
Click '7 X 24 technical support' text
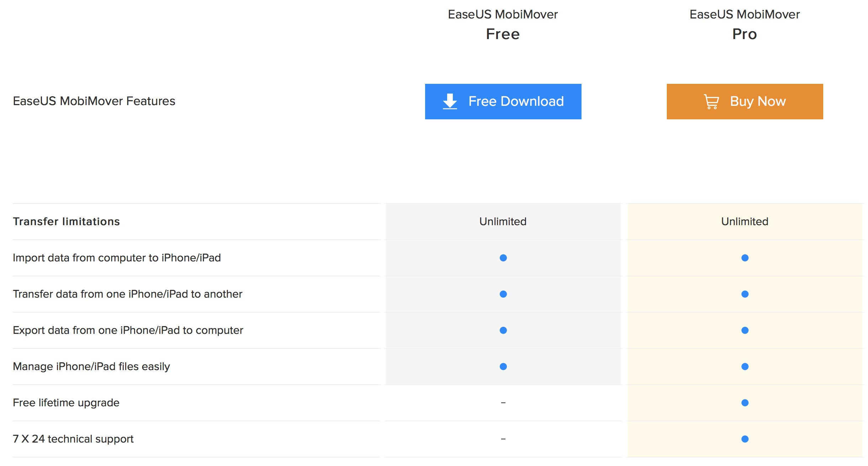[73, 439]
